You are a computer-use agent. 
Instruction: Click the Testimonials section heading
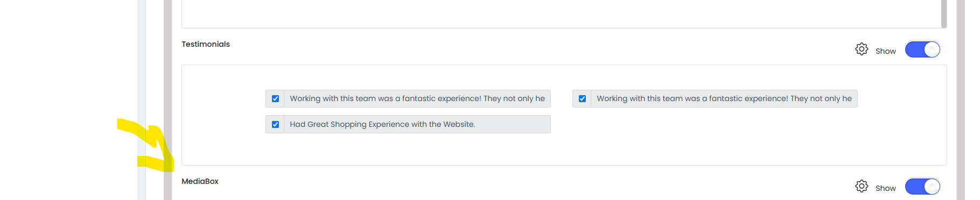206,44
